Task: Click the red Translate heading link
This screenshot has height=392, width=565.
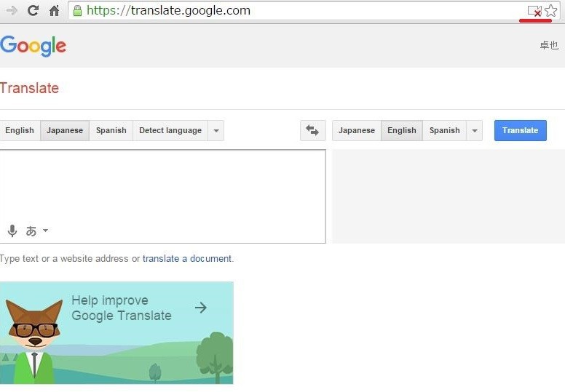Action: [29, 88]
